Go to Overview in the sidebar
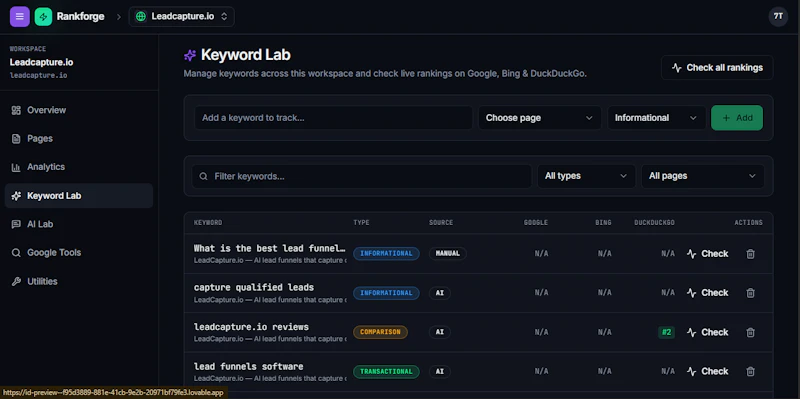Screen dimensions: 800x399 (79, 110)
